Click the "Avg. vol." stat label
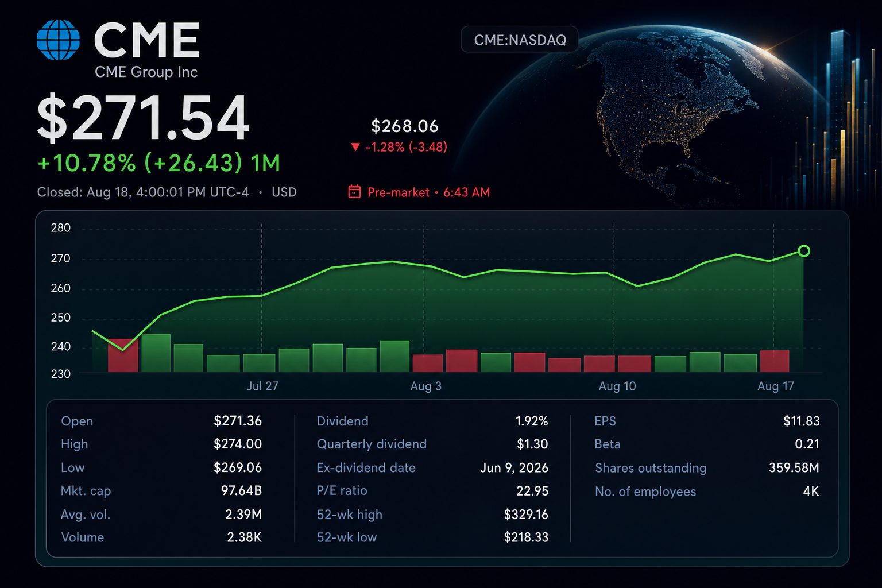882x588 pixels. 86,514
